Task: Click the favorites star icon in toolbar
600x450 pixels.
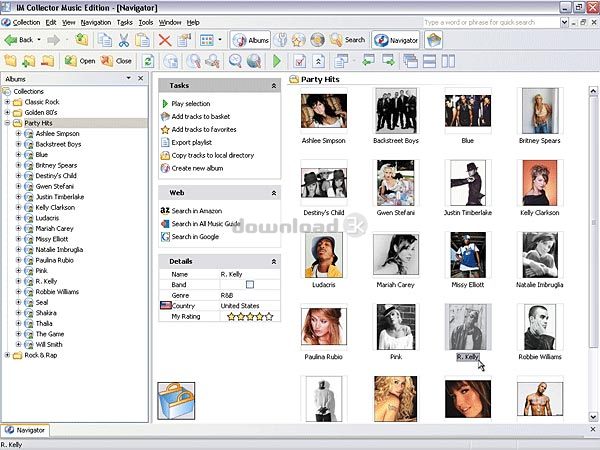Action: tap(298, 40)
